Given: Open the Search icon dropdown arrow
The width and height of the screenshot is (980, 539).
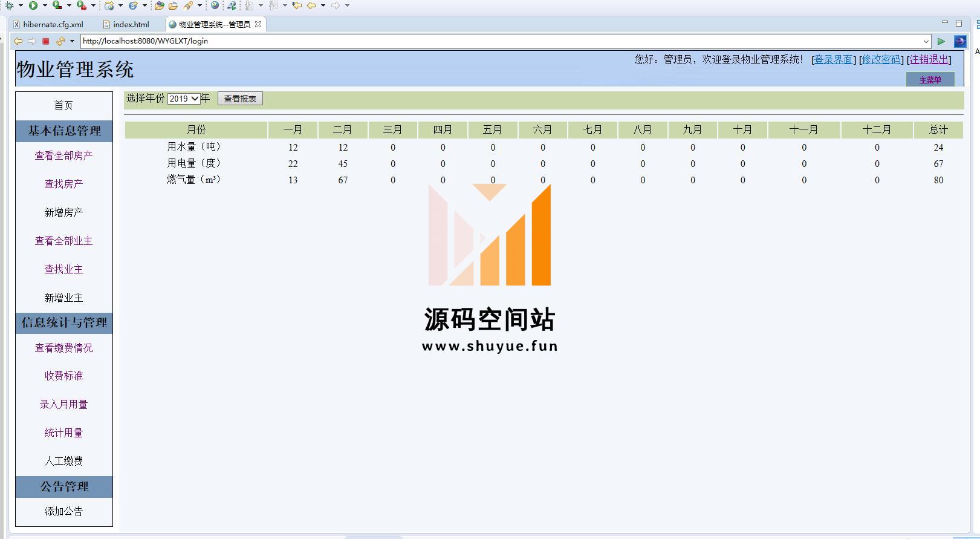Looking at the screenshot, I should (x=200, y=5).
